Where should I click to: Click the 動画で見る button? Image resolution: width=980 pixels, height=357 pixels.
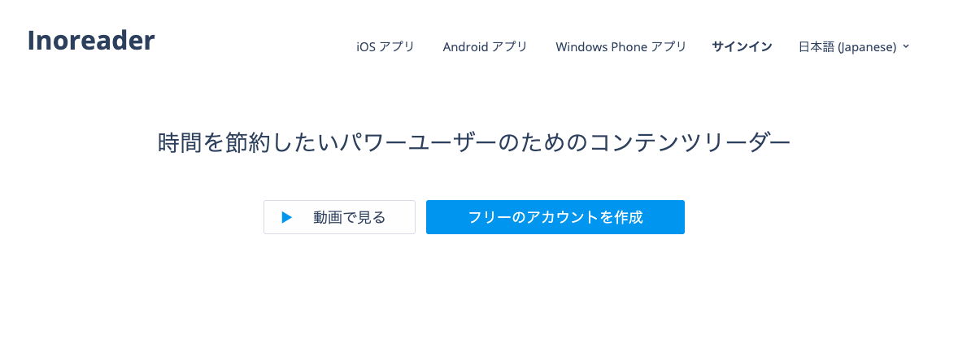click(x=339, y=217)
